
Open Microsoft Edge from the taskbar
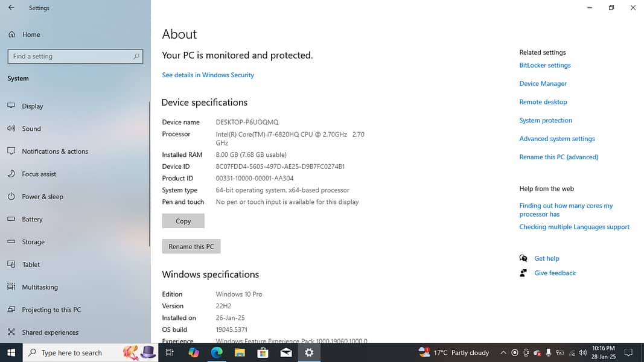point(217,352)
